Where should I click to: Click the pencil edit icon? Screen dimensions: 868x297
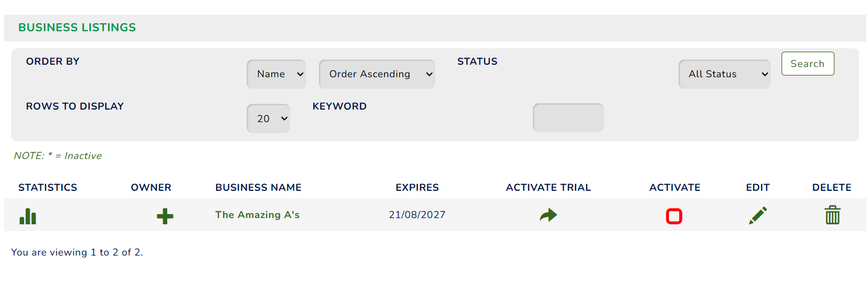pyautogui.click(x=758, y=215)
